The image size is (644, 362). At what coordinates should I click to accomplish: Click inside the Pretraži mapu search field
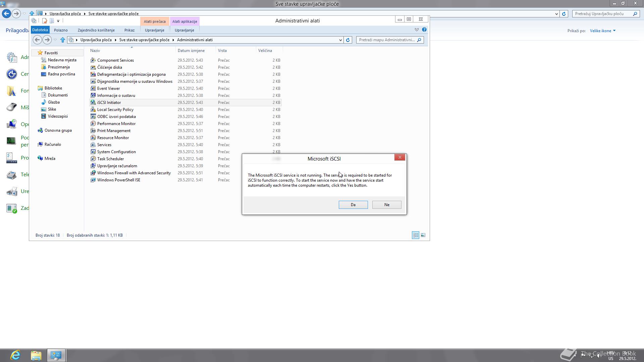(x=386, y=40)
